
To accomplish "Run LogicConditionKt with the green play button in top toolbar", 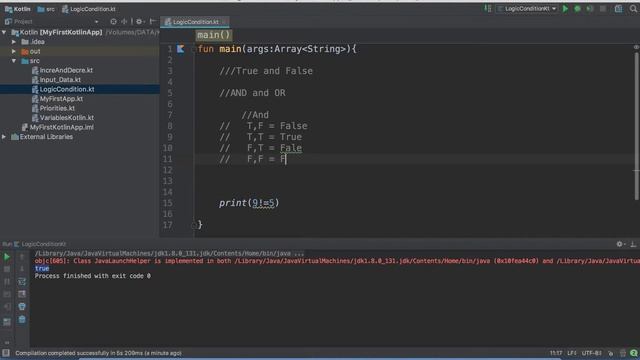I will 565,9.
